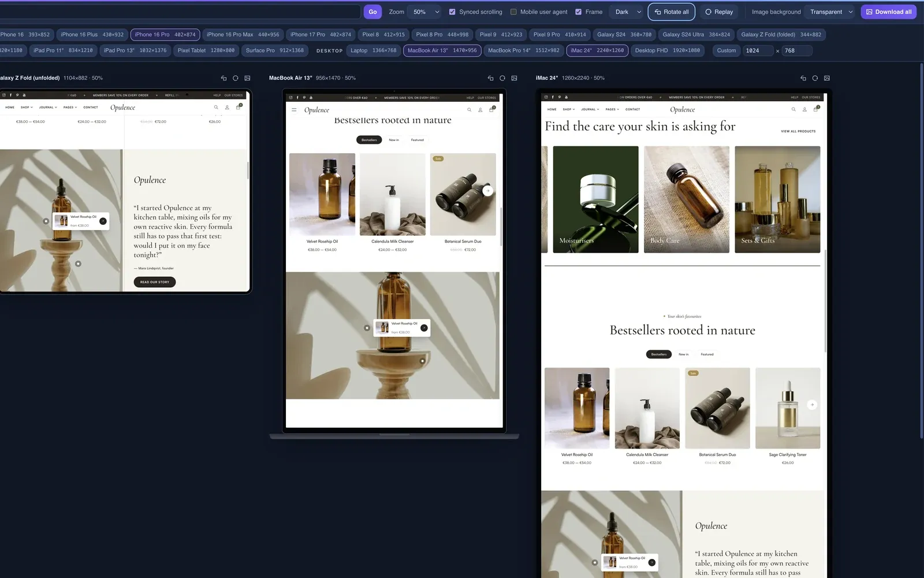Click the Download all button
This screenshot has width=924, height=578.
point(889,12)
